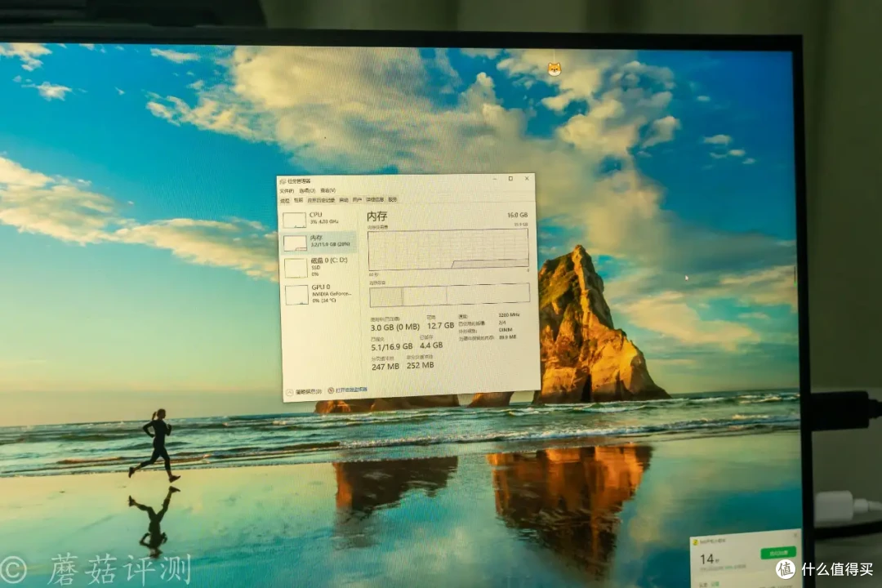Select the 内存 item in the sidebar
Image resolution: width=882 pixels, height=588 pixels.
coord(318,242)
